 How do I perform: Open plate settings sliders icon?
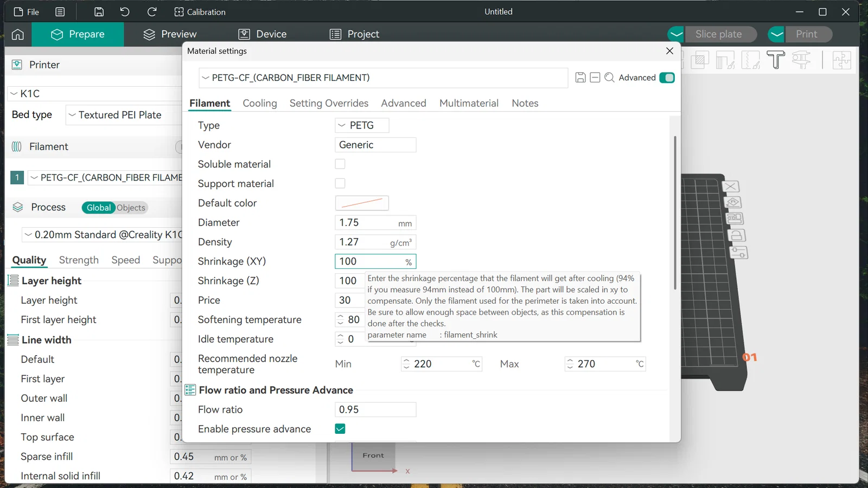click(739, 252)
